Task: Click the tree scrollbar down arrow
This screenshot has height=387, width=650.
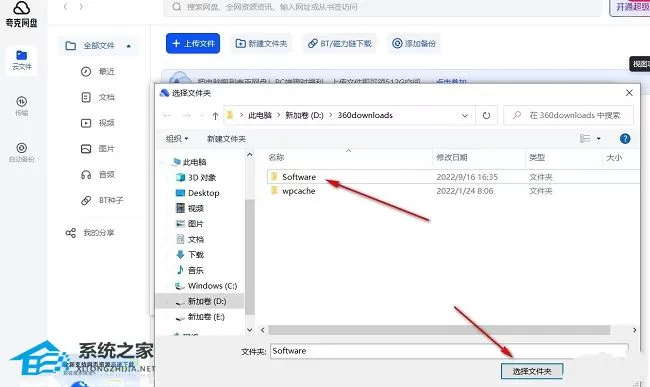Action: [250, 330]
